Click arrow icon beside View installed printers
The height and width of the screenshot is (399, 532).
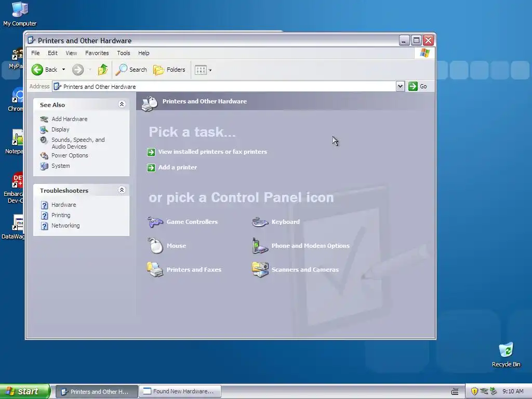151,152
